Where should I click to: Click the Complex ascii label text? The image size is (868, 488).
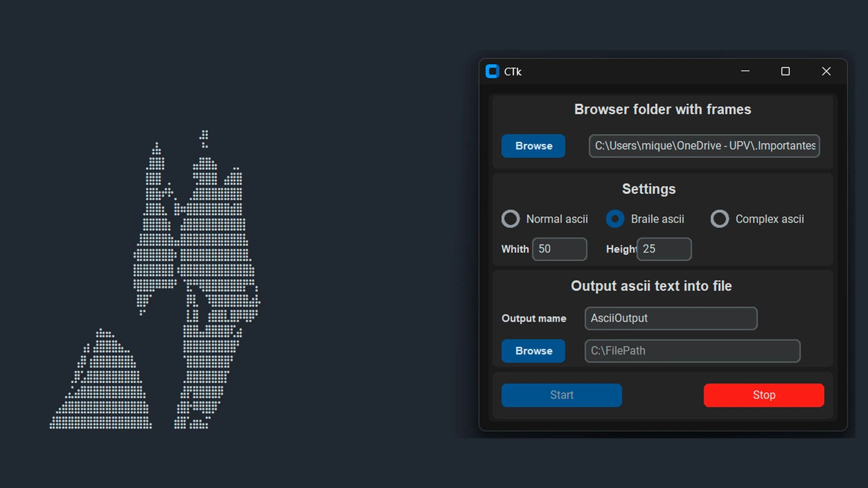769,219
